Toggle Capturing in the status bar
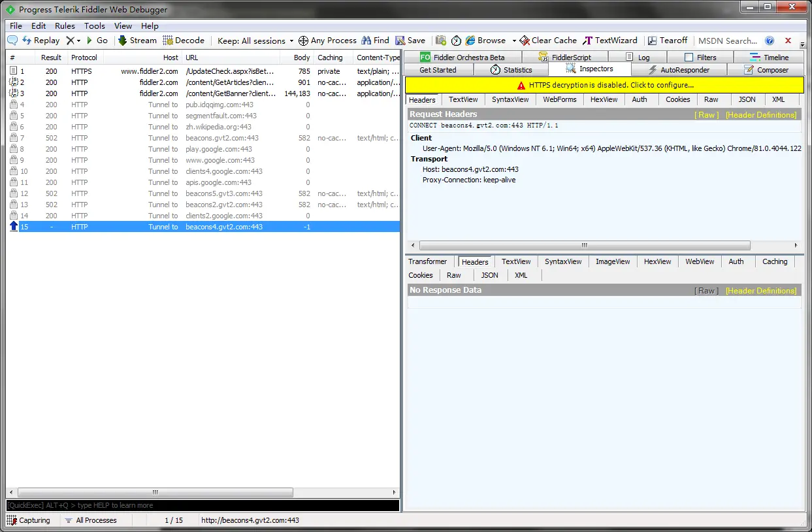 28,520
